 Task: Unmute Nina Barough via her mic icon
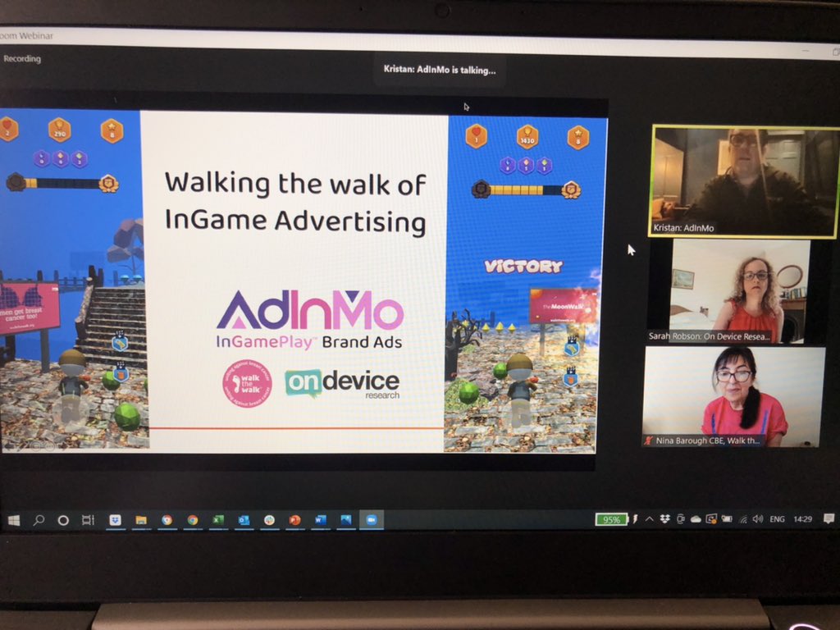648,441
